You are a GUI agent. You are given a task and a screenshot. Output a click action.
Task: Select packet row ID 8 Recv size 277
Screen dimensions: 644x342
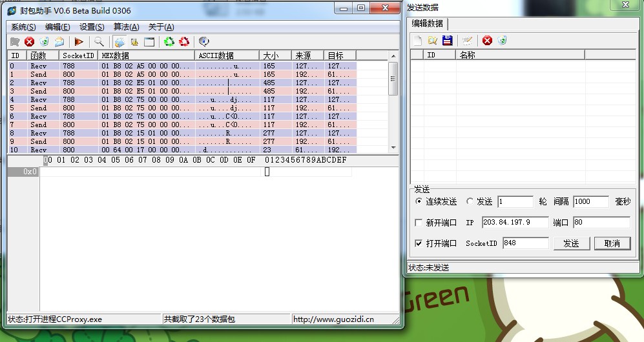click(x=182, y=134)
